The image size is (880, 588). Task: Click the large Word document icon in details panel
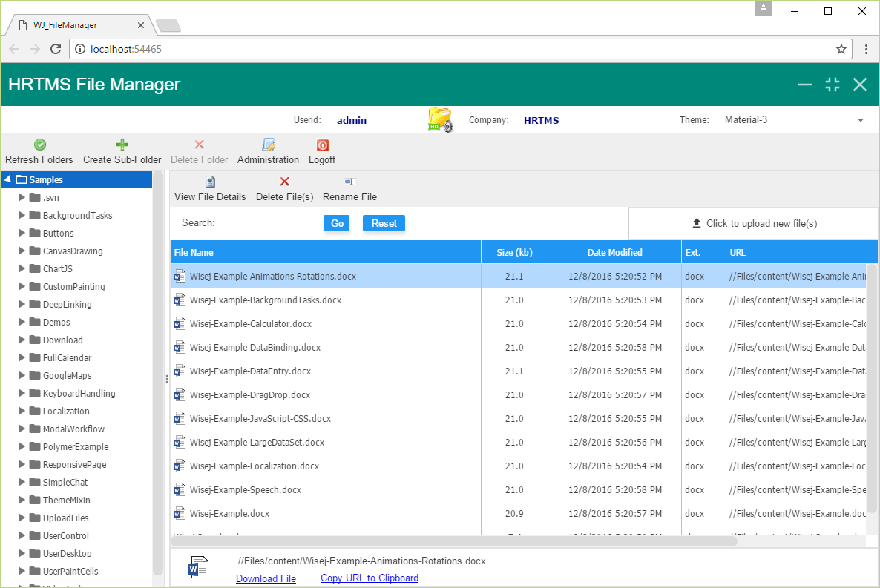[x=199, y=567]
